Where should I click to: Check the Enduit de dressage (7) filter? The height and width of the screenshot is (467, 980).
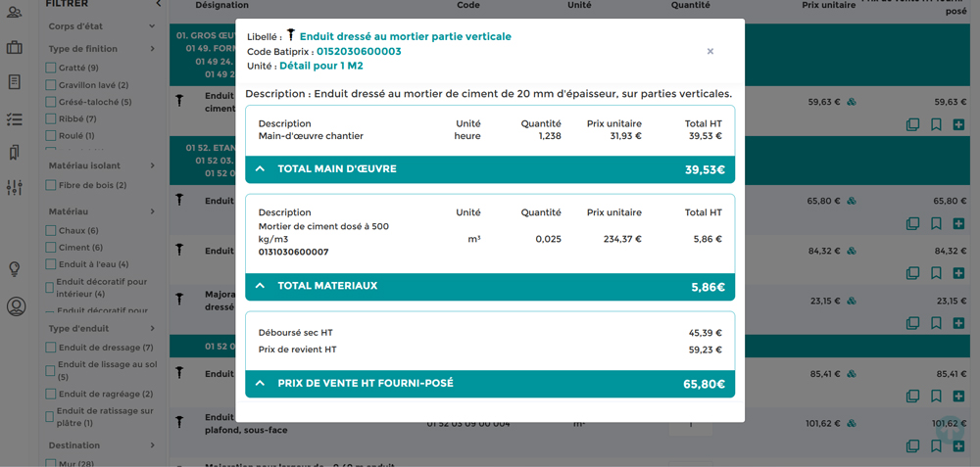(51, 348)
